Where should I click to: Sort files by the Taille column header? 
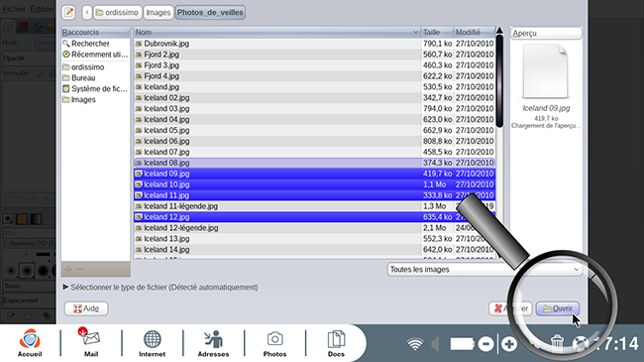tap(437, 32)
